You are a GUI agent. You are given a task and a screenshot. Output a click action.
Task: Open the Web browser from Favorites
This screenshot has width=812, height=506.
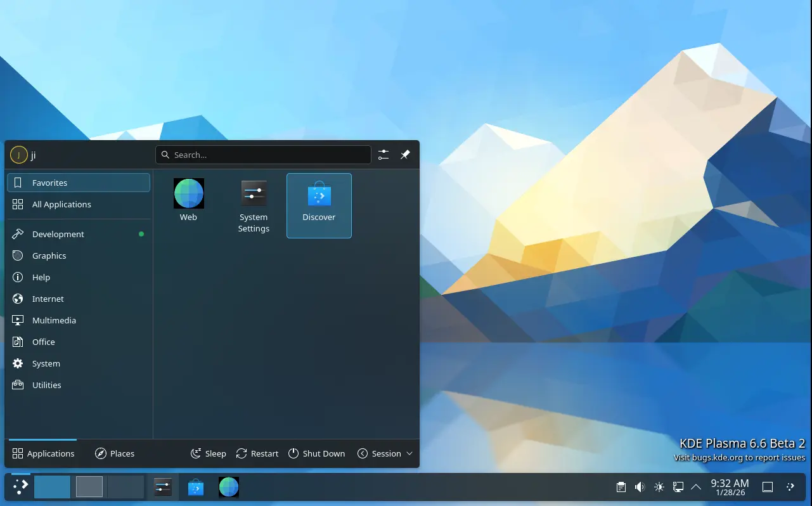coord(188,199)
